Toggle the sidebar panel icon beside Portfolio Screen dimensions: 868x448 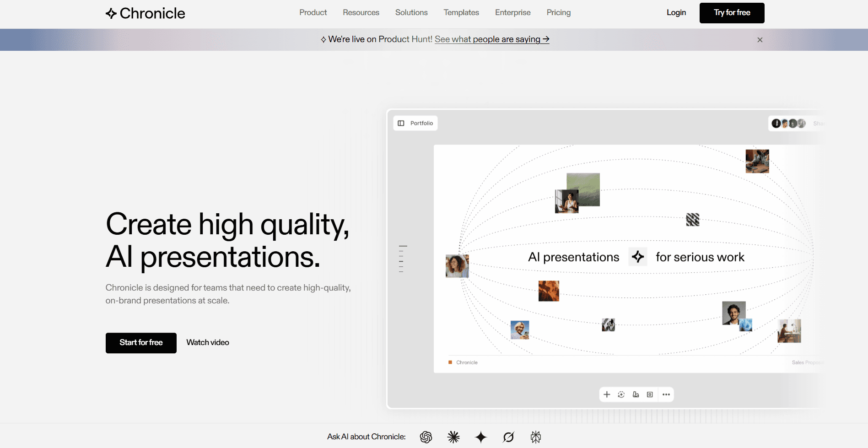coord(401,123)
